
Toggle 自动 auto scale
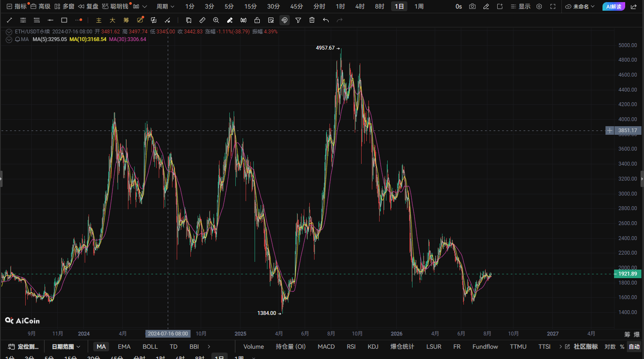click(634, 347)
